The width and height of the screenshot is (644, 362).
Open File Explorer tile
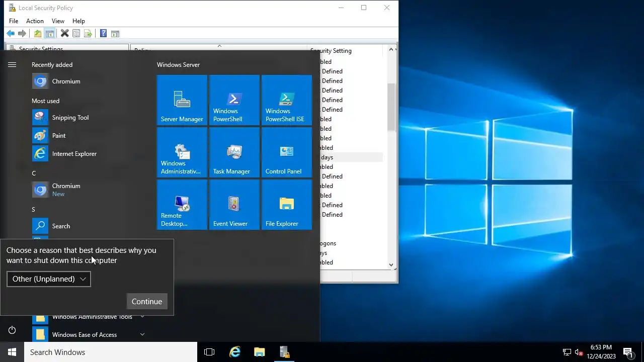click(x=287, y=205)
